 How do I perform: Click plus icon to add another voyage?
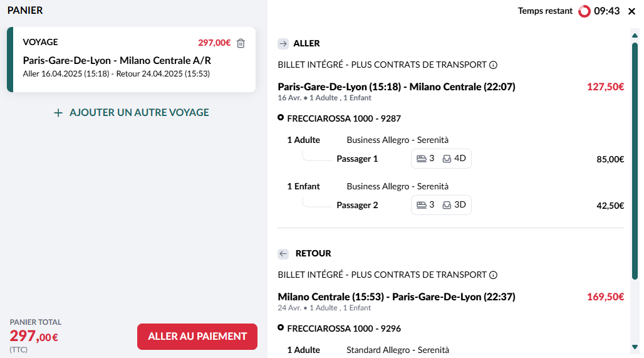pyautogui.click(x=58, y=113)
